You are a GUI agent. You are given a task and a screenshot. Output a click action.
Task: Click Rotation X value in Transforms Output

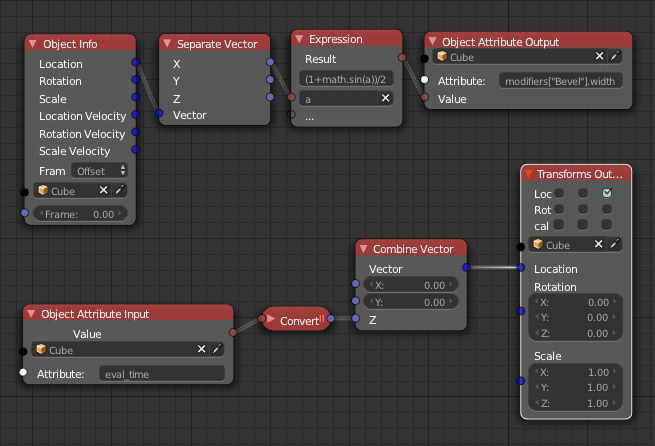[576, 302]
